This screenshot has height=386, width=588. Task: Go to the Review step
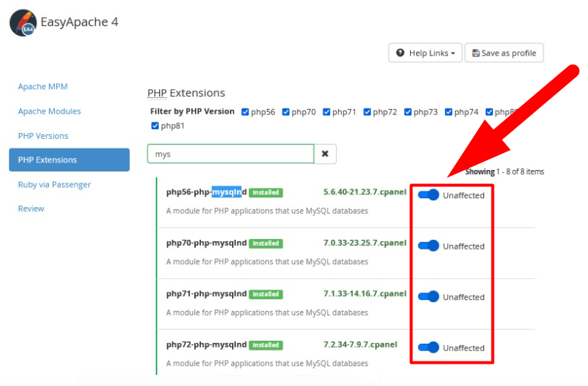click(x=31, y=209)
